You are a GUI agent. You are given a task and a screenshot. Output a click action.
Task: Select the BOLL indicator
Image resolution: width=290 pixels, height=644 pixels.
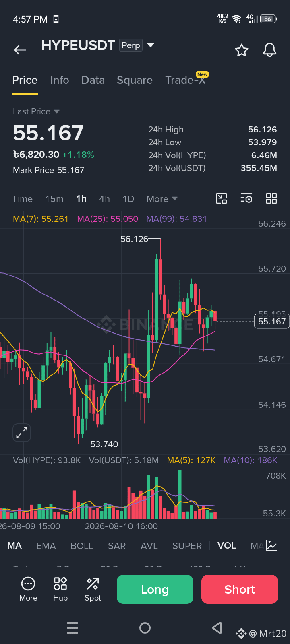click(82, 546)
